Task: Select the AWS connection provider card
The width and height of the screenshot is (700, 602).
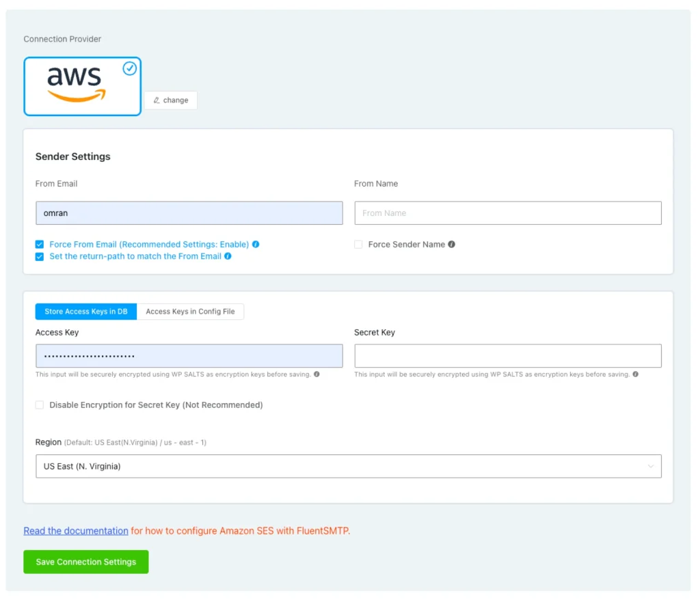Action: pos(83,86)
